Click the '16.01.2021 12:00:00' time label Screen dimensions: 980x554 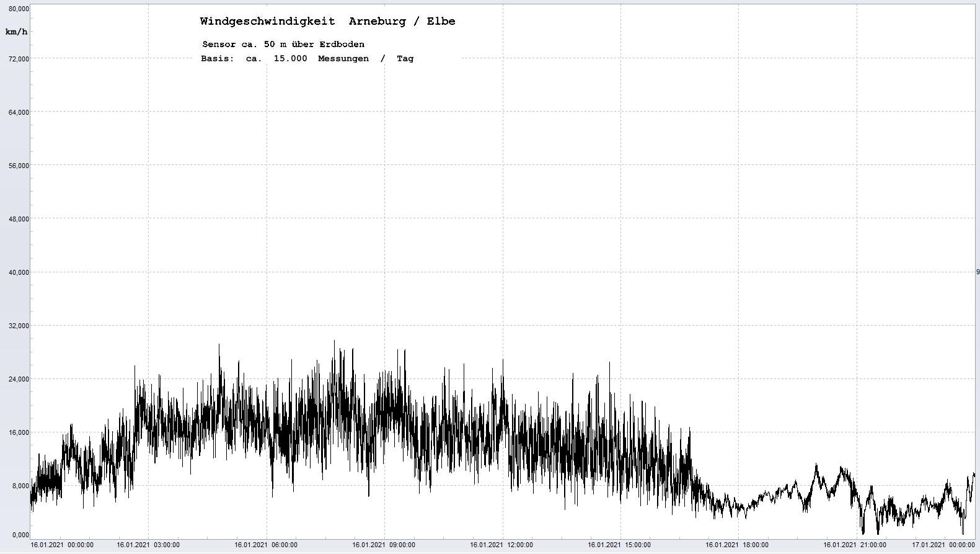click(501, 545)
